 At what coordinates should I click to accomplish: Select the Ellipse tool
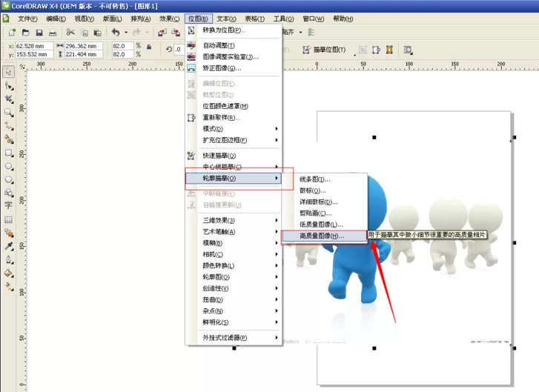pyautogui.click(x=9, y=166)
